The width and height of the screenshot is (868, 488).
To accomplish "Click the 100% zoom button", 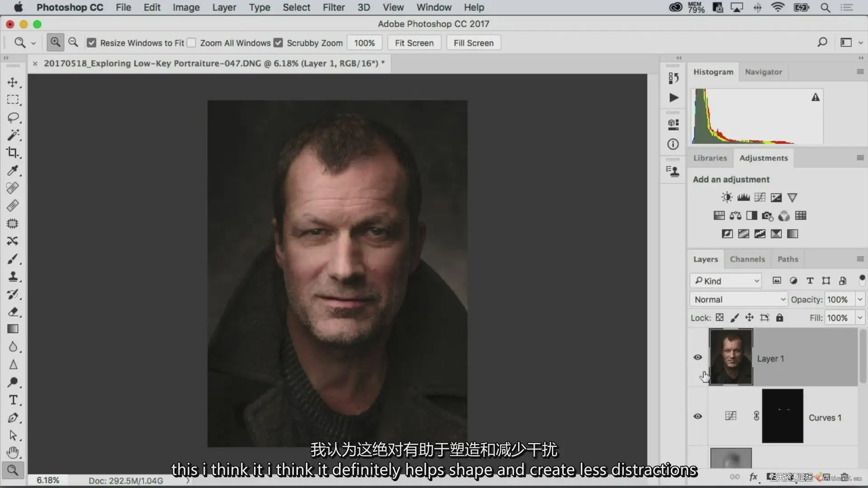I will click(364, 43).
